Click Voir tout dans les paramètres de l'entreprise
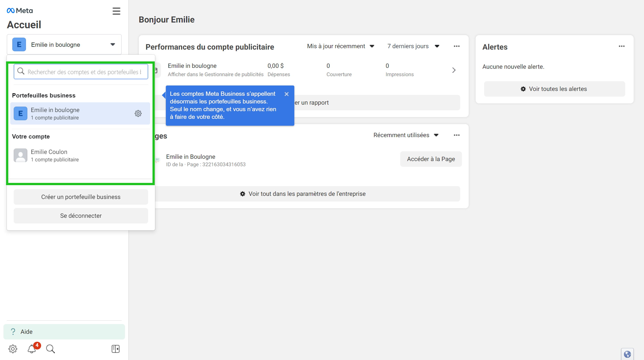The image size is (644, 360). (303, 194)
